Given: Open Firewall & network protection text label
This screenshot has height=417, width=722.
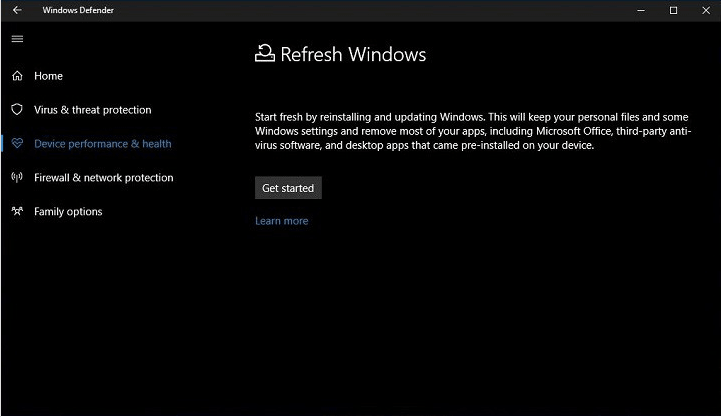Looking at the screenshot, I should (x=104, y=178).
